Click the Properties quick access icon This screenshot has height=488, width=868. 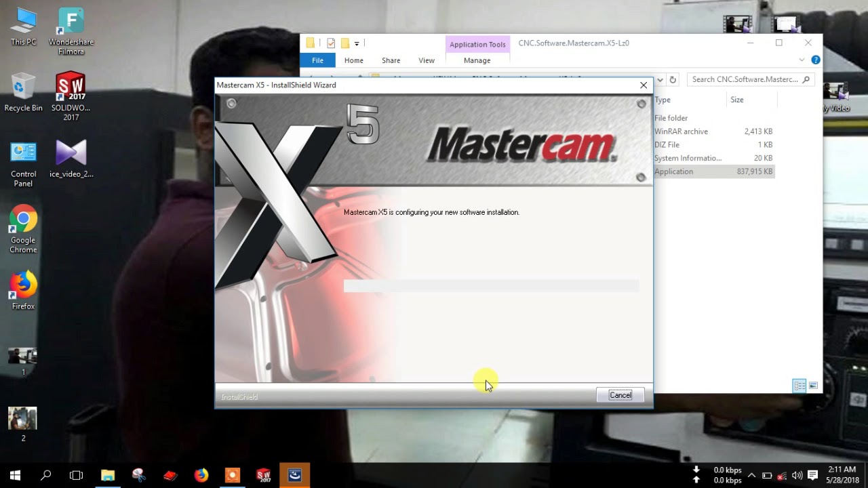pos(331,43)
